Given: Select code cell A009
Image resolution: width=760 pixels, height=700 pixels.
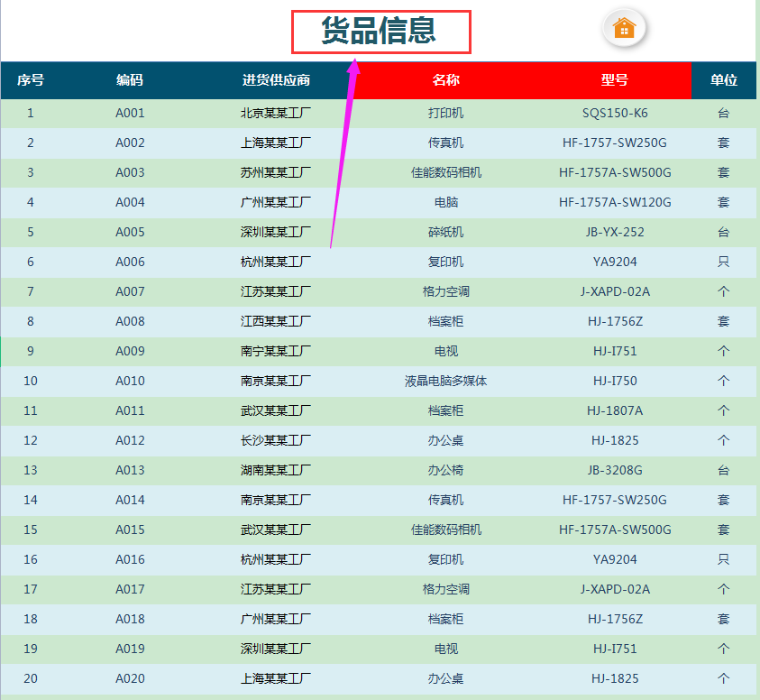Looking at the screenshot, I should [130, 351].
